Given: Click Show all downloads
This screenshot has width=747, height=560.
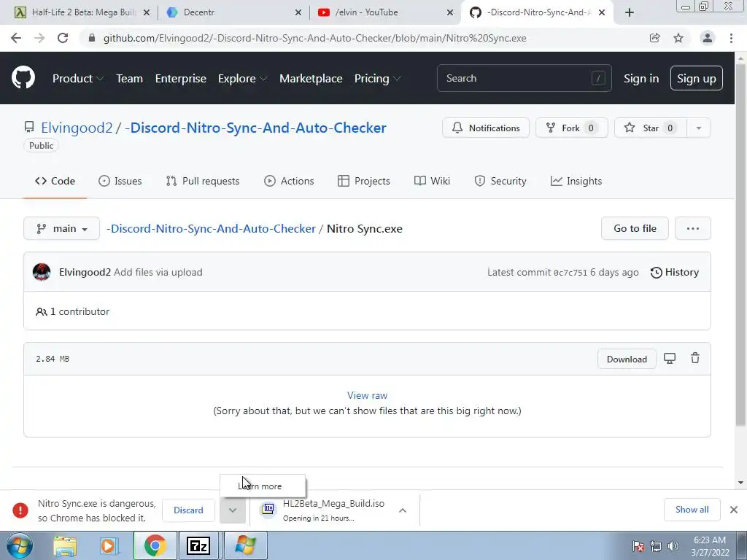Looking at the screenshot, I should click(x=692, y=510).
